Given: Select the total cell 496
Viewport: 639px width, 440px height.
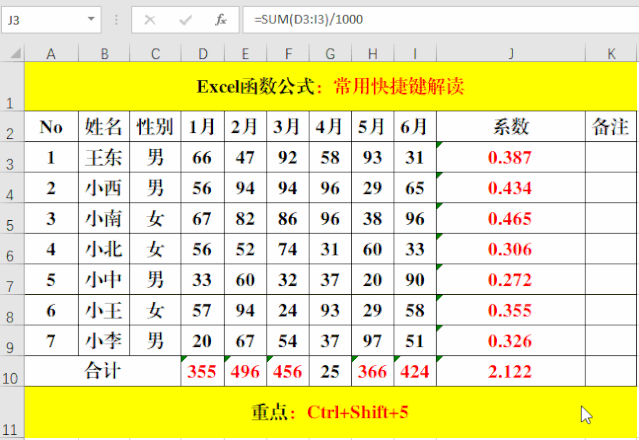Looking at the screenshot, I should pyautogui.click(x=245, y=371).
